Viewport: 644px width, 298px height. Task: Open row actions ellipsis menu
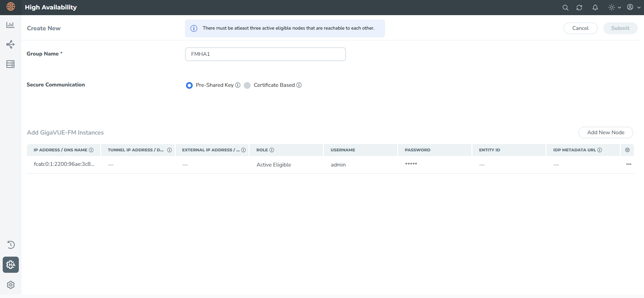pos(629,164)
